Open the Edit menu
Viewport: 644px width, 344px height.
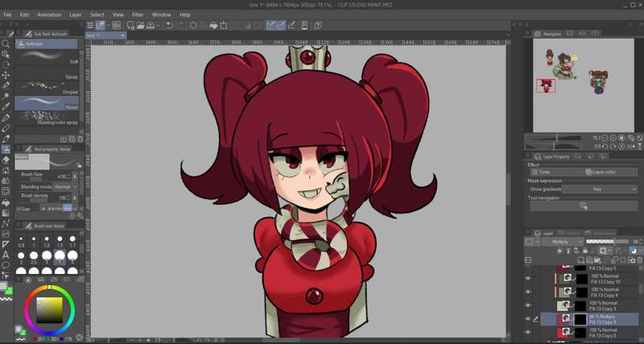[x=25, y=15]
